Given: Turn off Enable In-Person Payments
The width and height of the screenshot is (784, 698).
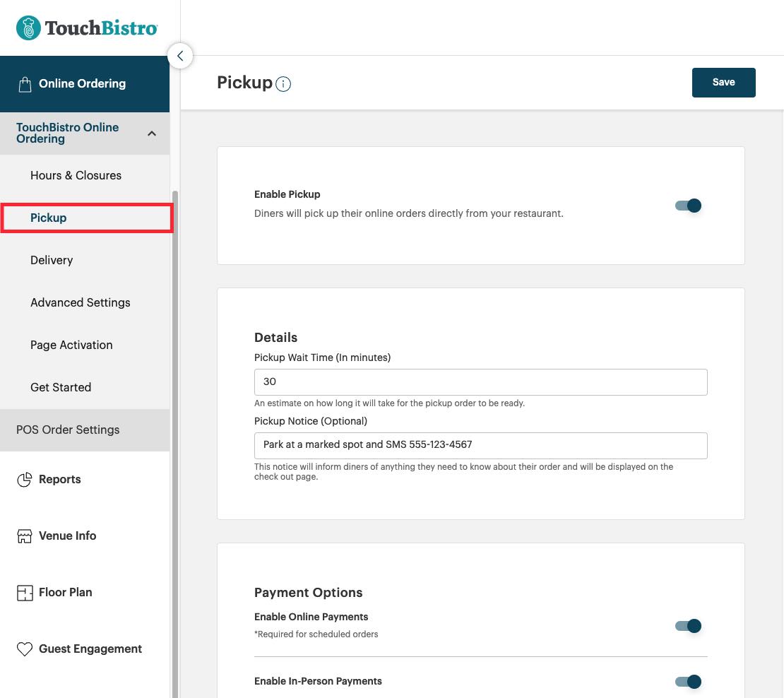Looking at the screenshot, I should 687,682.
